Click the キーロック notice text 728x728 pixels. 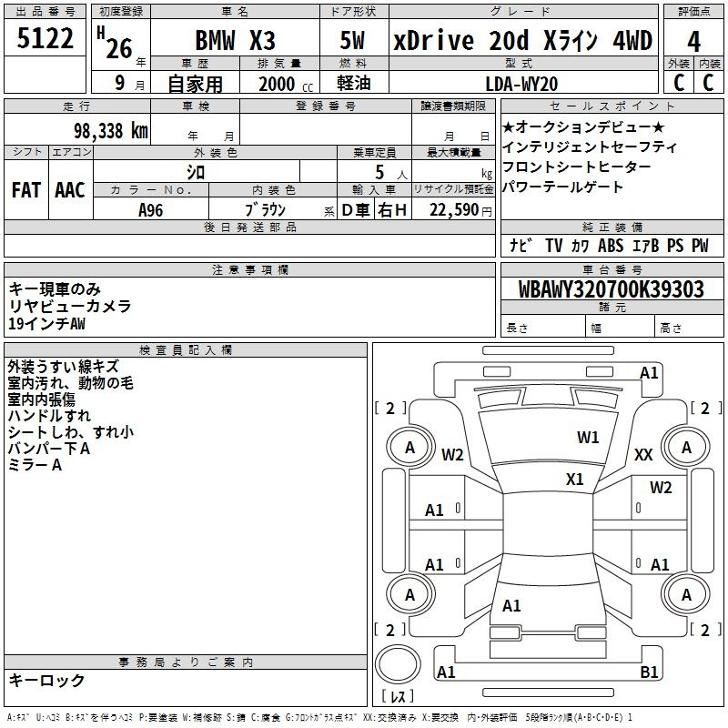46,680
